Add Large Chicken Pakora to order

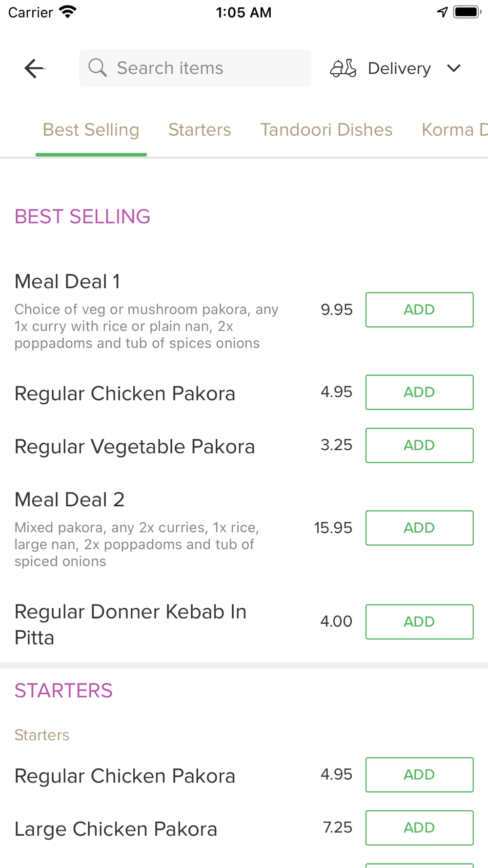tap(419, 827)
